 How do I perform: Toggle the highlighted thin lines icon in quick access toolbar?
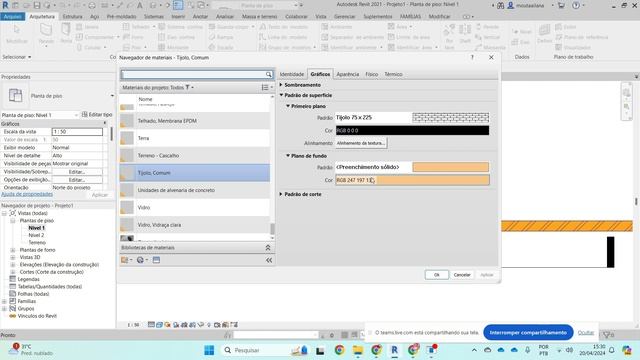pos(178,5)
